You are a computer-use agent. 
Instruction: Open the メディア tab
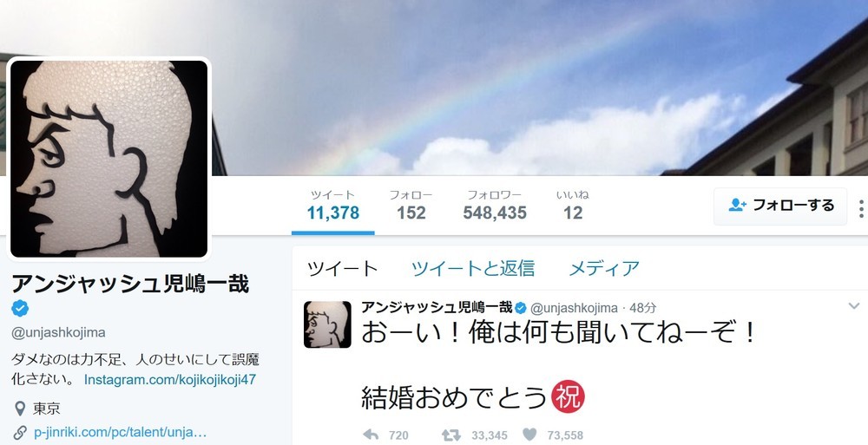pos(604,268)
